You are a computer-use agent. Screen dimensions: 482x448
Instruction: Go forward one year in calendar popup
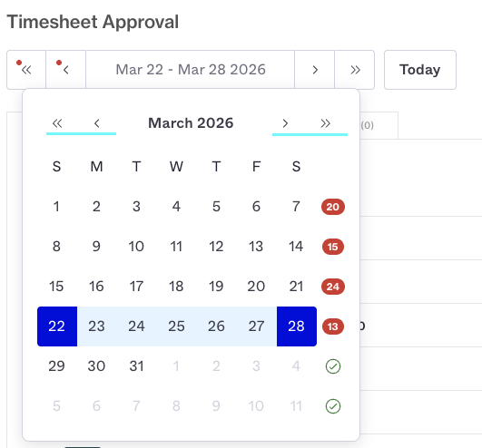click(325, 123)
